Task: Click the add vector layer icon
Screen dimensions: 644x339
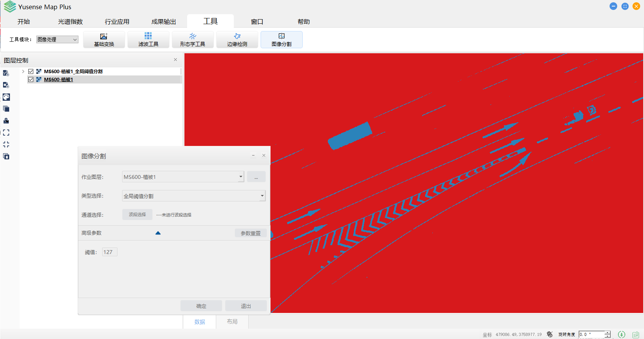Action: (6, 73)
